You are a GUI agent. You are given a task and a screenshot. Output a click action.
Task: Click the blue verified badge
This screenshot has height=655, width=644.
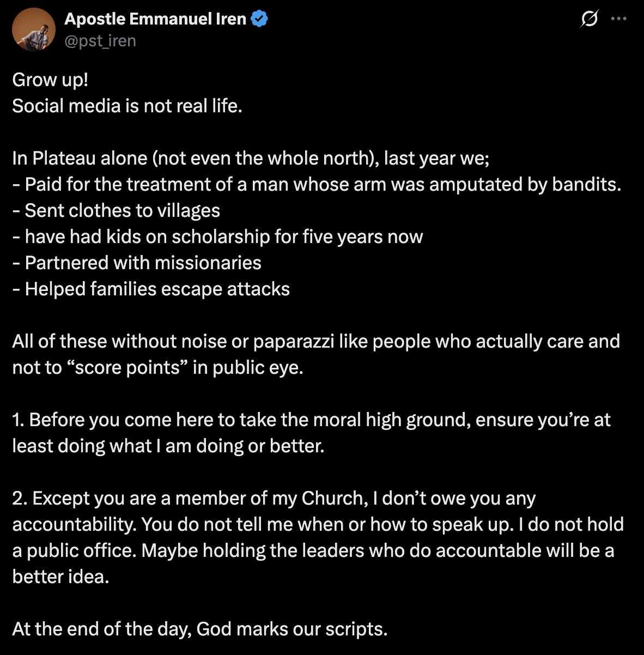[x=259, y=20]
